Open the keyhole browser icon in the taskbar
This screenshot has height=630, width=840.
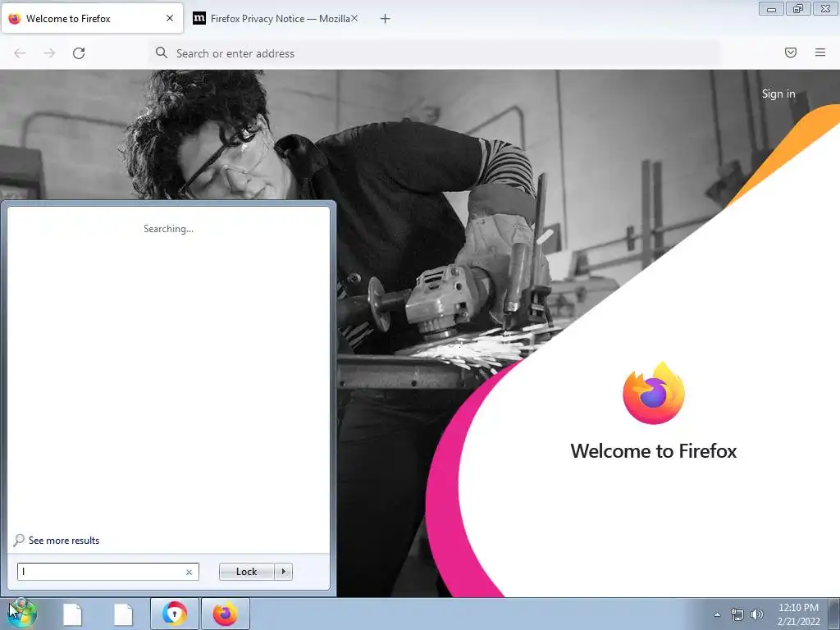[175, 614]
